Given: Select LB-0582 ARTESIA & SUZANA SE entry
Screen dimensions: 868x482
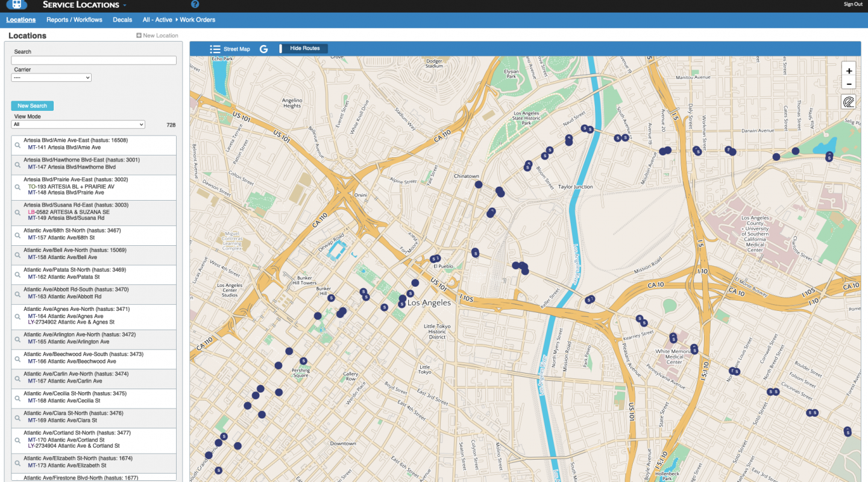Looking at the screenshot, I should pyautogui.click(x=69, y=212).
